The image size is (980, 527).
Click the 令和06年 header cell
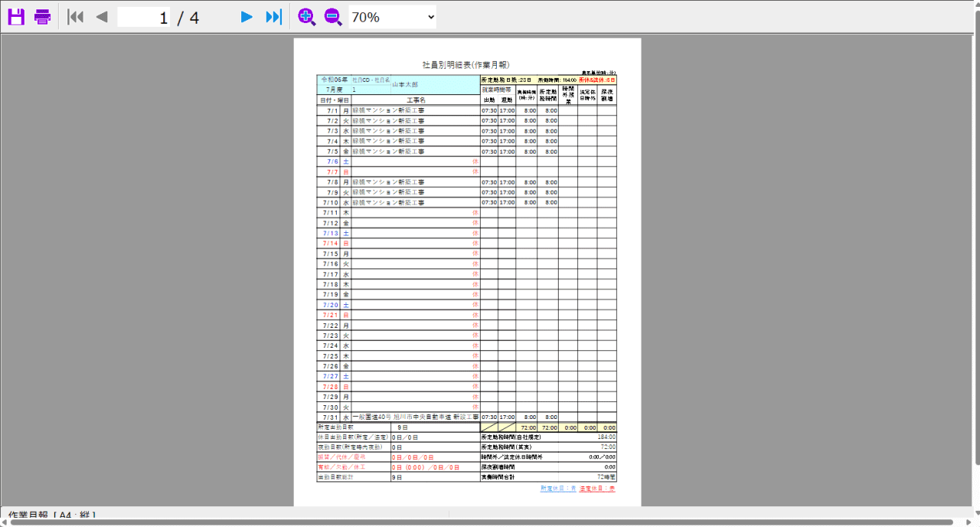tap(334, 80)
